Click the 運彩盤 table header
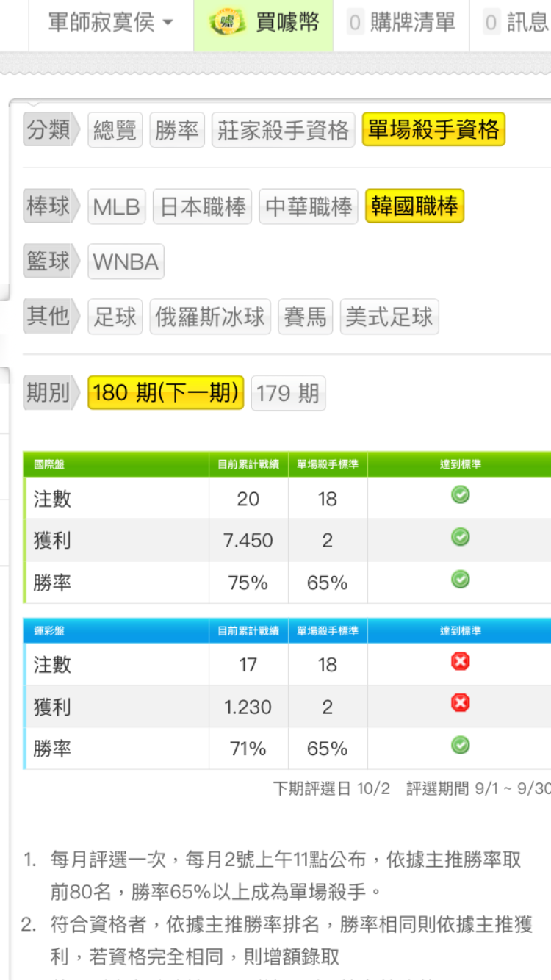This screenshot has height=980, width=551. click(48, 630)
